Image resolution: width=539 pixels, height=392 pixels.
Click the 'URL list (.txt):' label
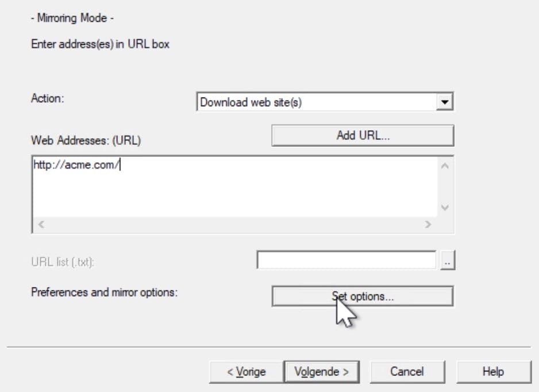tap(62, 262)
